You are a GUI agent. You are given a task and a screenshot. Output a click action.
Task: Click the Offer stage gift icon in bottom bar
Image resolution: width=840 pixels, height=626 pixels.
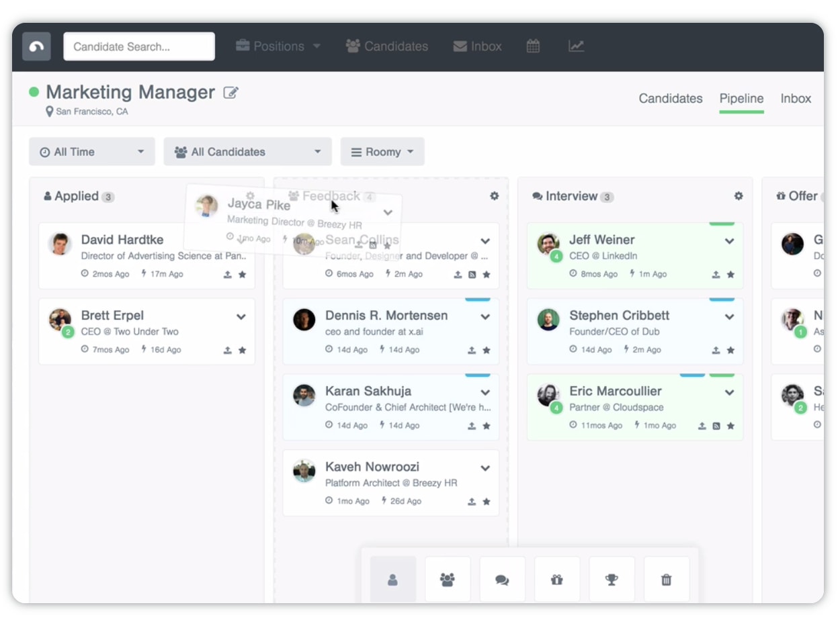click(557, 579)
